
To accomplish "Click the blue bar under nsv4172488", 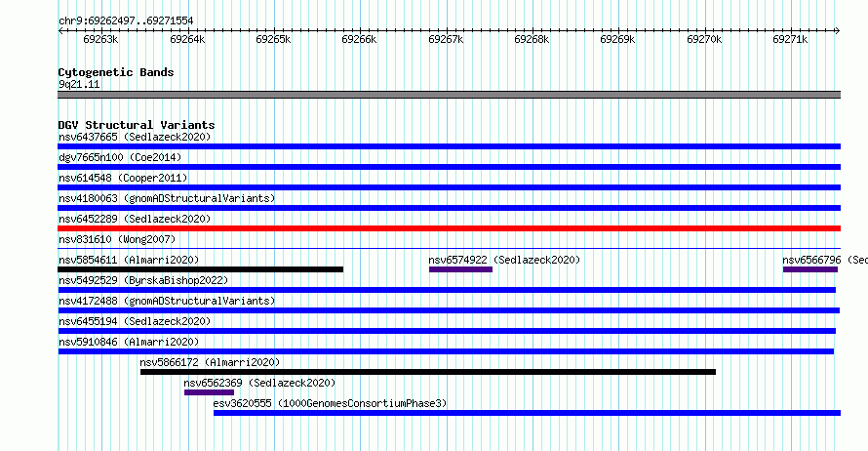I will click(449, 310).
